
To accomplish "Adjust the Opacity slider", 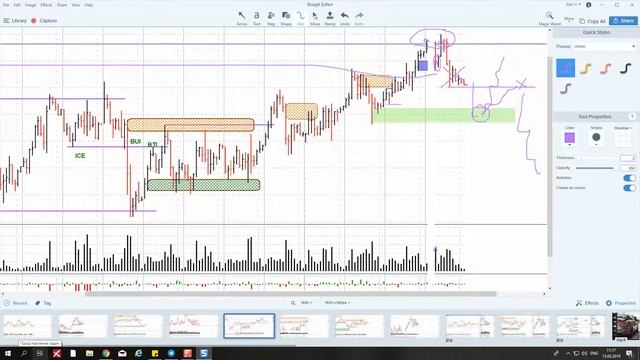I will click(x=595, y=168).
